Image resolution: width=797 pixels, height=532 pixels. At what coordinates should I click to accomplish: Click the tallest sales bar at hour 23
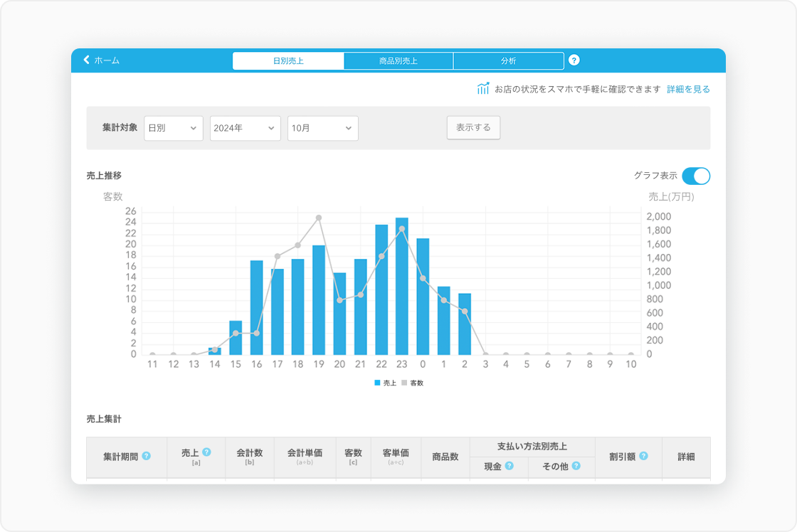(402, 286)
